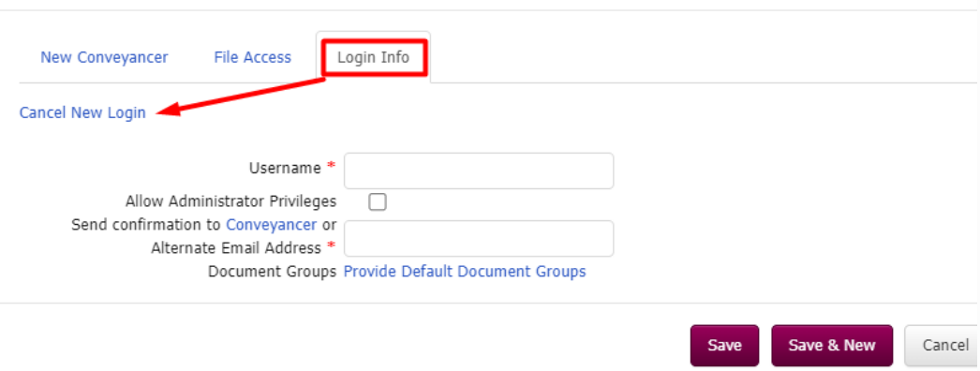Switch to the New Conveyancer tab
Image resolution: width=980 pixels, height=371 pixels.
click(x=104, y=57)
